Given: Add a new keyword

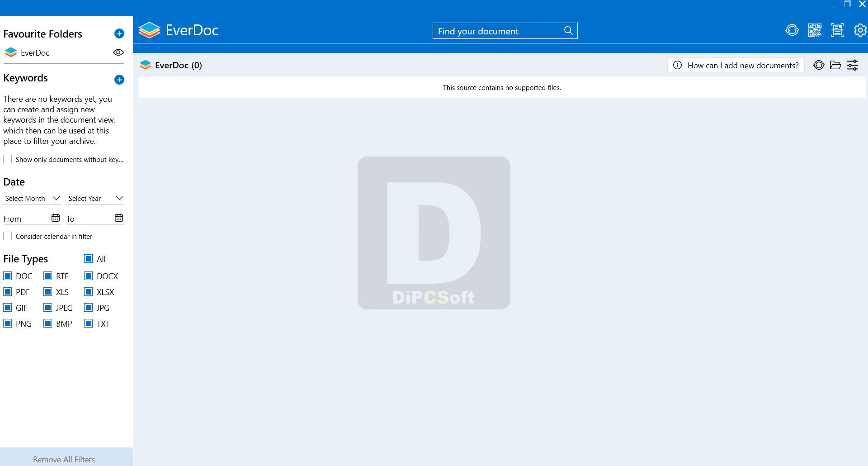Looking at the screenshot, I should click(x=119, y=80).
